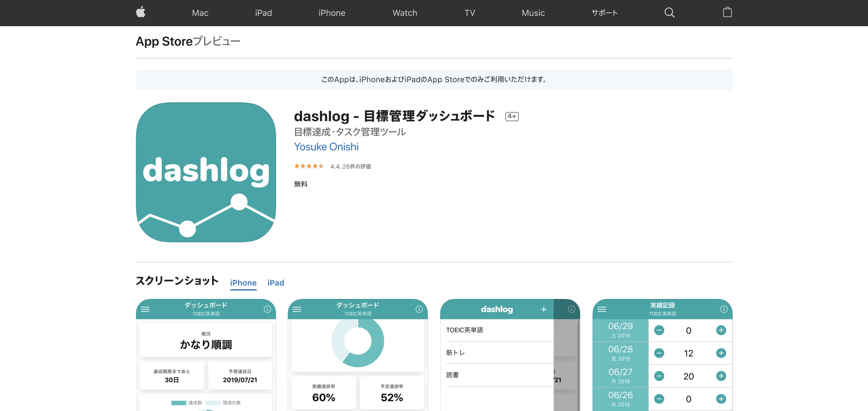868x411 pixels.
Task: Open the search magnifier icon
Action: click(669, 13)
